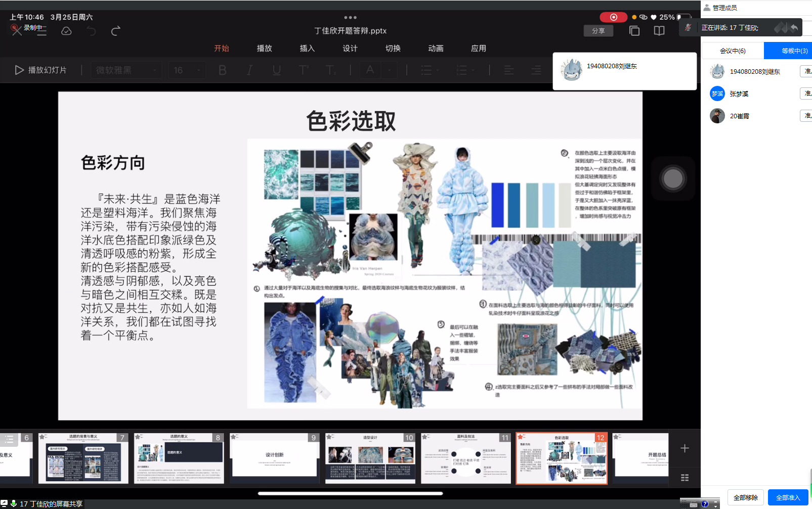Image resolution: width=812 pixels, height=509 pixels.
Task: Click the 分享 share button
Action: click(599, 31)
